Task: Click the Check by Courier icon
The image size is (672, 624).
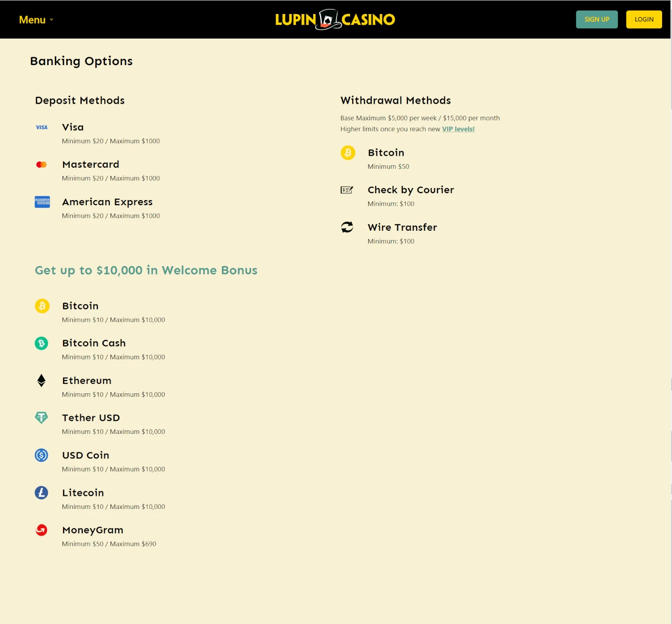Action: [347, 190]
